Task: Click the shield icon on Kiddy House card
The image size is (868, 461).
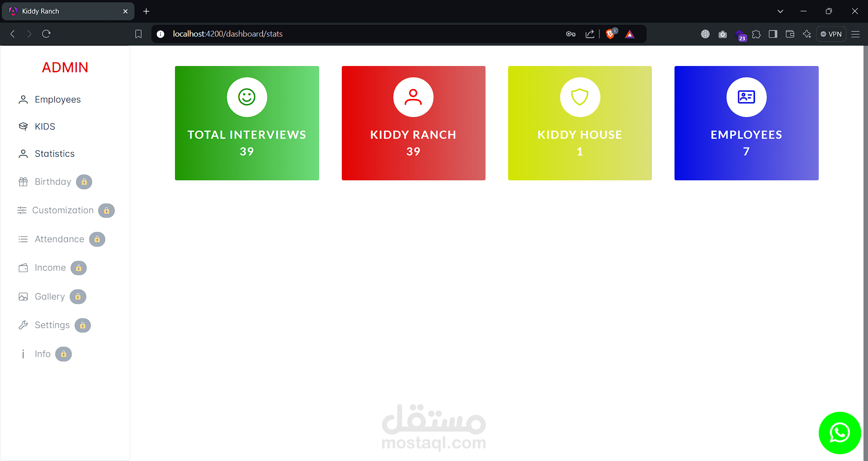Action: pos(580,97)
